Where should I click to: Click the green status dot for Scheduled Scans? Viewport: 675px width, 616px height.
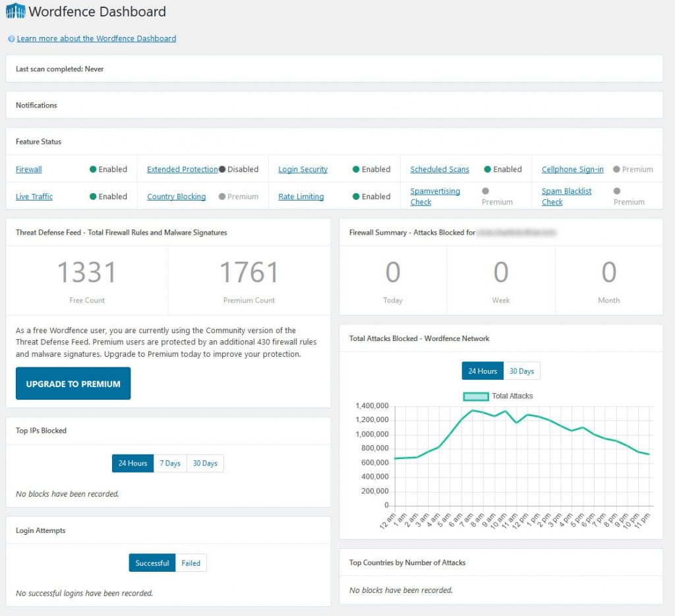pyautogui.click(x=488, y=169)
